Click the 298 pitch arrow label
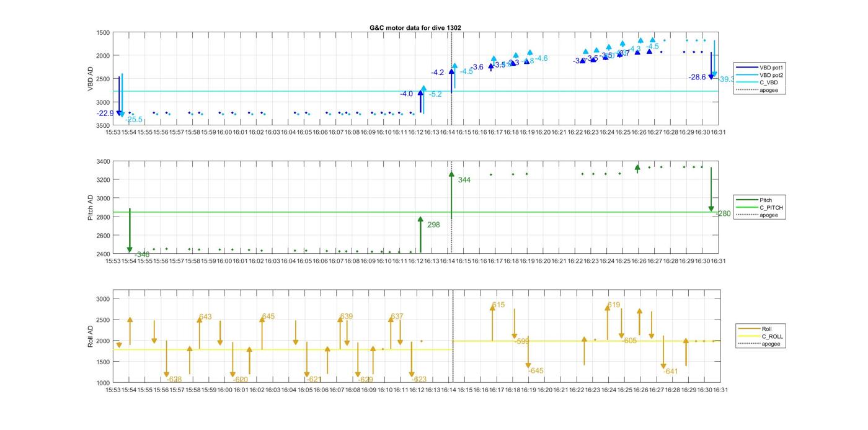 [x=433, y=225]
